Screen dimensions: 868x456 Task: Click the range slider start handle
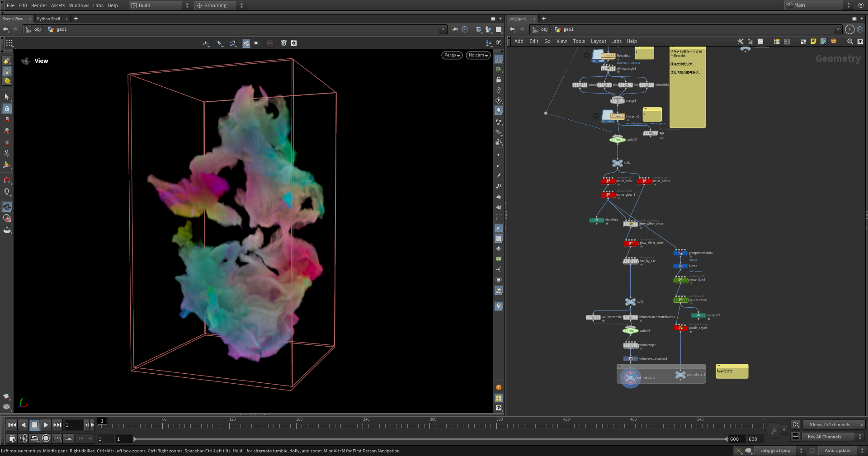pyautogui.click(x=135, y=439)
